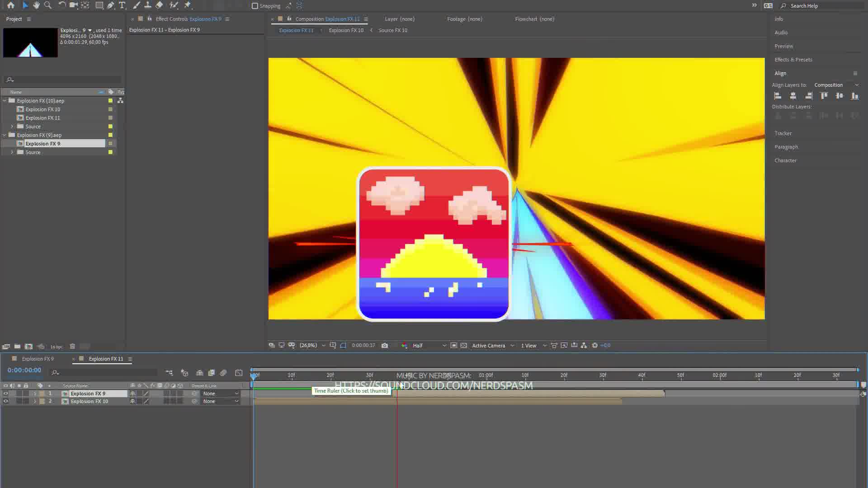
Task: Open the Half resolution dropdown
Action: (429, 346)
